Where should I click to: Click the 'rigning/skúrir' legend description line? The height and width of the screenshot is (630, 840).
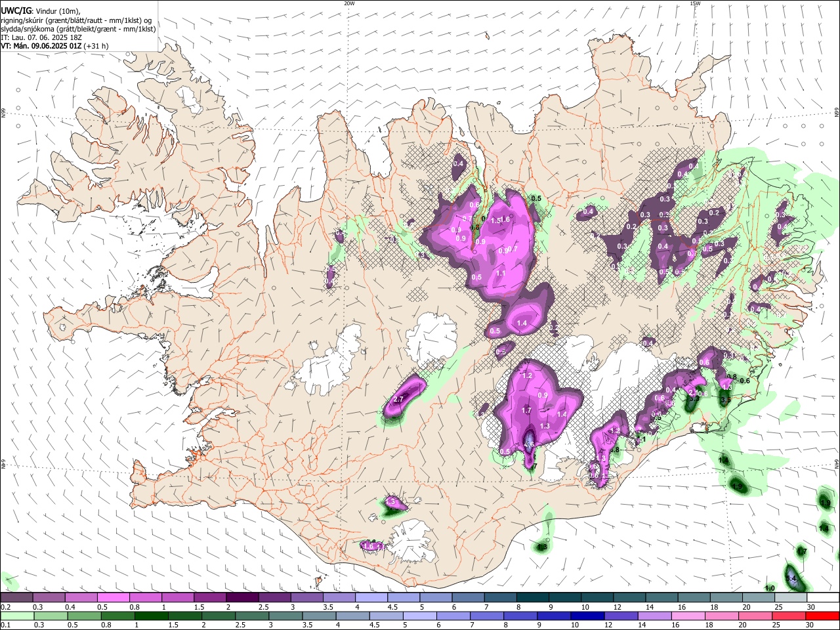76,20
